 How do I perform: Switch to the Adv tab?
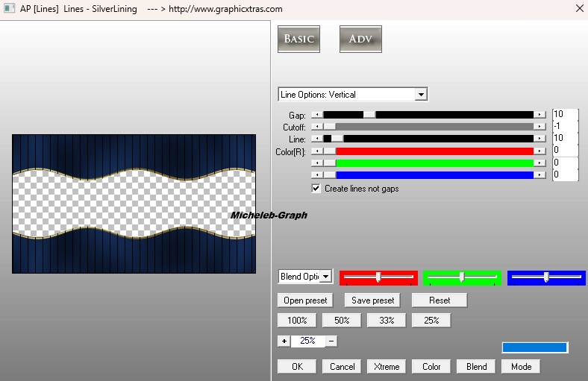360,39
